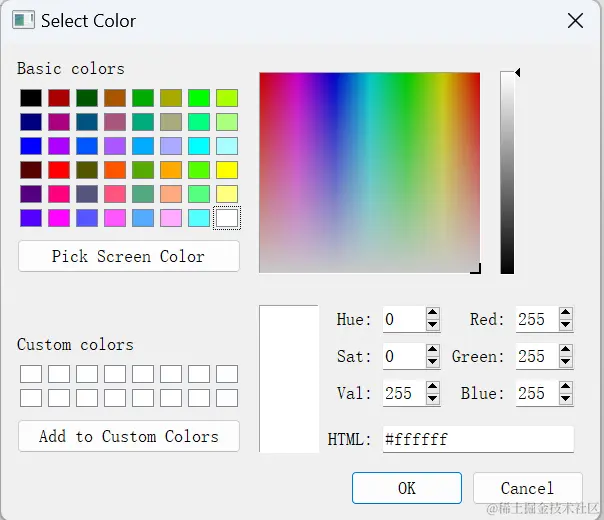
Task: Increase Hue with the up arrow
Action: coord(432,314)
